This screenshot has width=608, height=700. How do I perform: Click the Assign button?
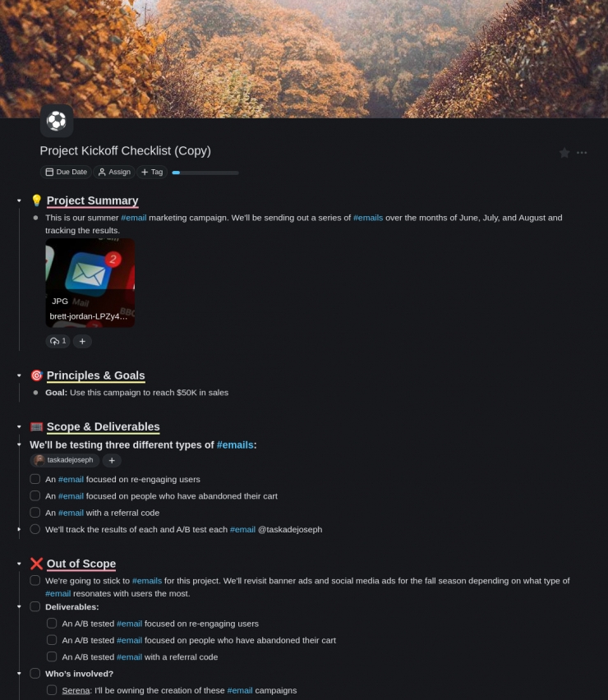[114, 172]
